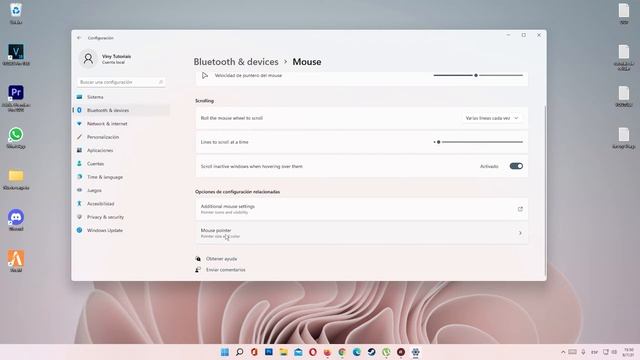
Task: Click the Privacy & security shield icon
Action: point(79,217)
